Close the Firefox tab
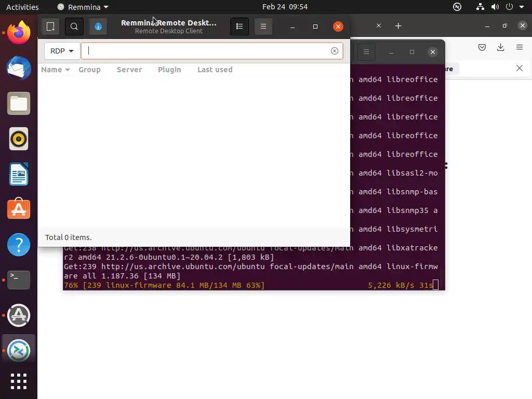532x399 pixels. click(x=379, y=26)
